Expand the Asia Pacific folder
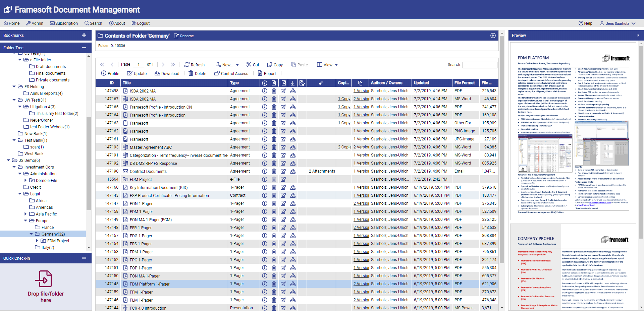 point(25,214)
